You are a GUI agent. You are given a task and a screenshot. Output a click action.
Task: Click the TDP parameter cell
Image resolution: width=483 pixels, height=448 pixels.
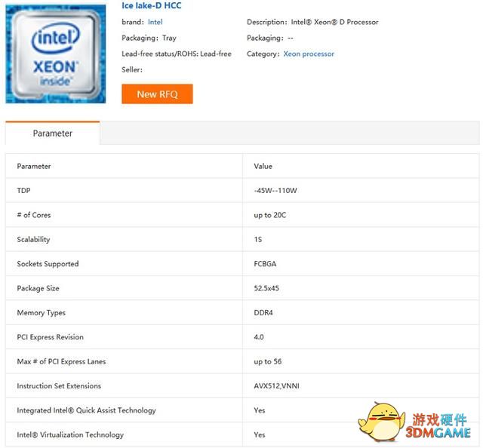coord(124,191)
